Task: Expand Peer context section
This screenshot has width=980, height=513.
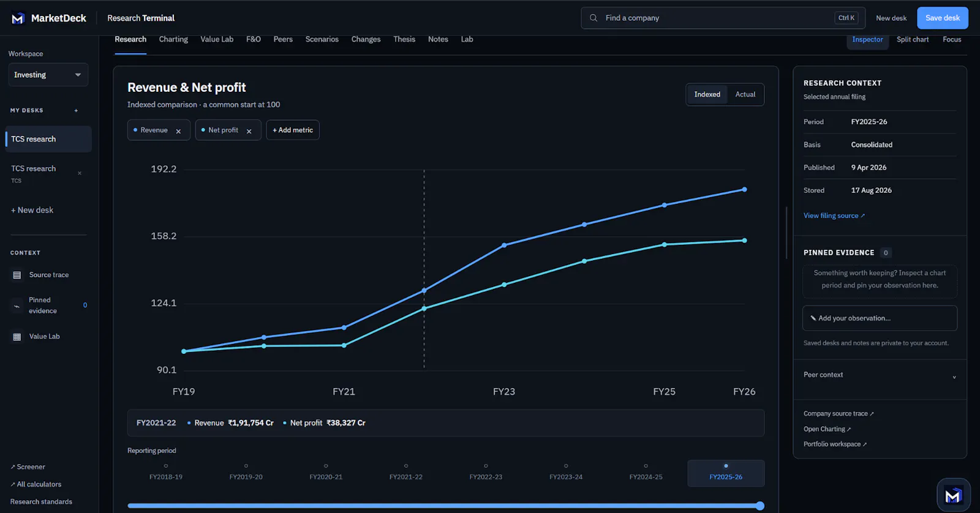Action: pos(880,375)
